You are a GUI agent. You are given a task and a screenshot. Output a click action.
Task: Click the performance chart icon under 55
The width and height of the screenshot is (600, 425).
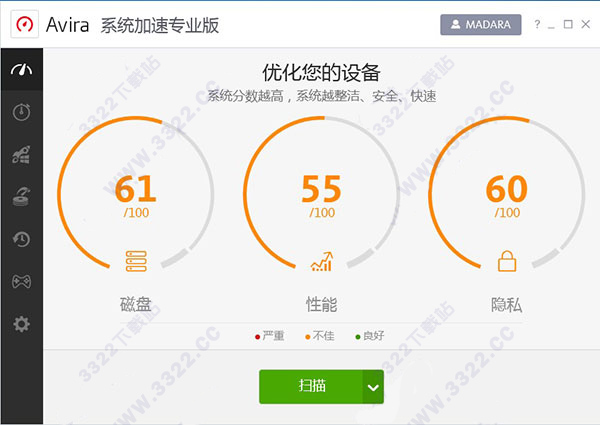(x=322, y=262)
